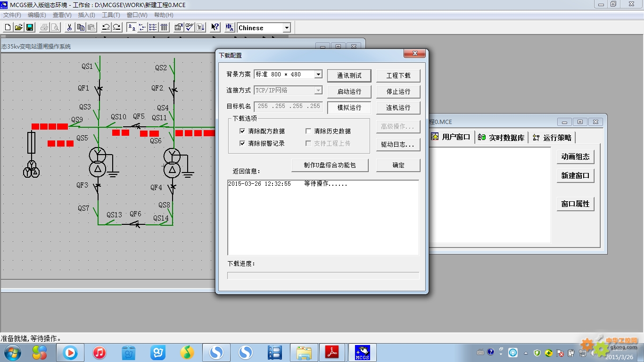The image size is (644, 362).
Task: Open the 文件(F) menu
Action: [x=12, y=15]
